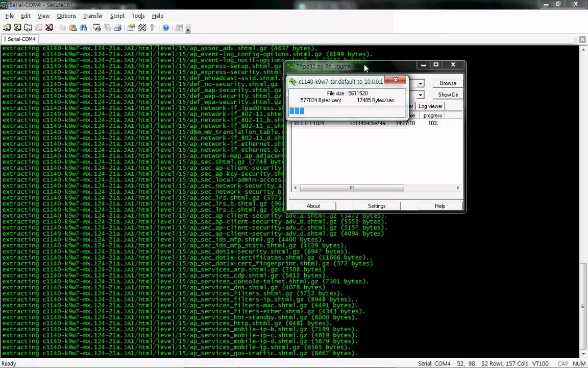Close the c1140-k9w7-tar transfer popup
The image size is (588, 368).
point(395,80)
